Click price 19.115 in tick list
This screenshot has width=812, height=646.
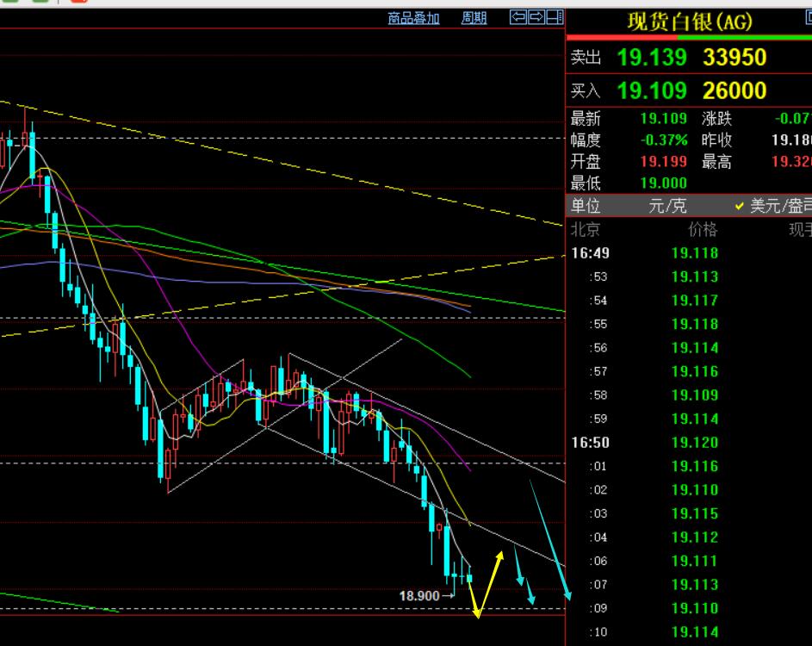695,513
